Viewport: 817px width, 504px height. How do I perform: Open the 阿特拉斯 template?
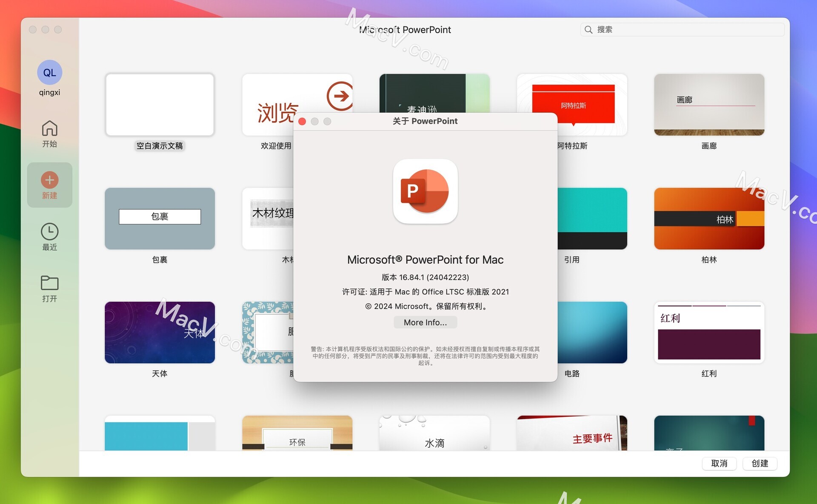click(x=572, y=105)
